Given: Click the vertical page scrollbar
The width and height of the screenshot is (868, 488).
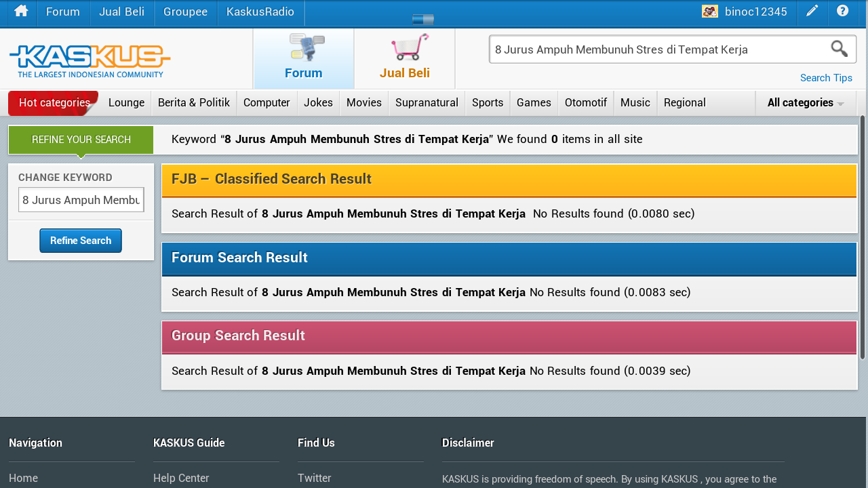Looking at the screenshot, I should (x=863, y=237).
